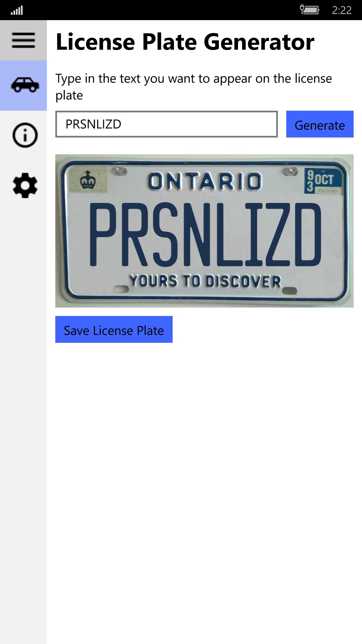Click the Generate button
The width and height of the screenshot is (362, 644).
click(x=320, y=124)
